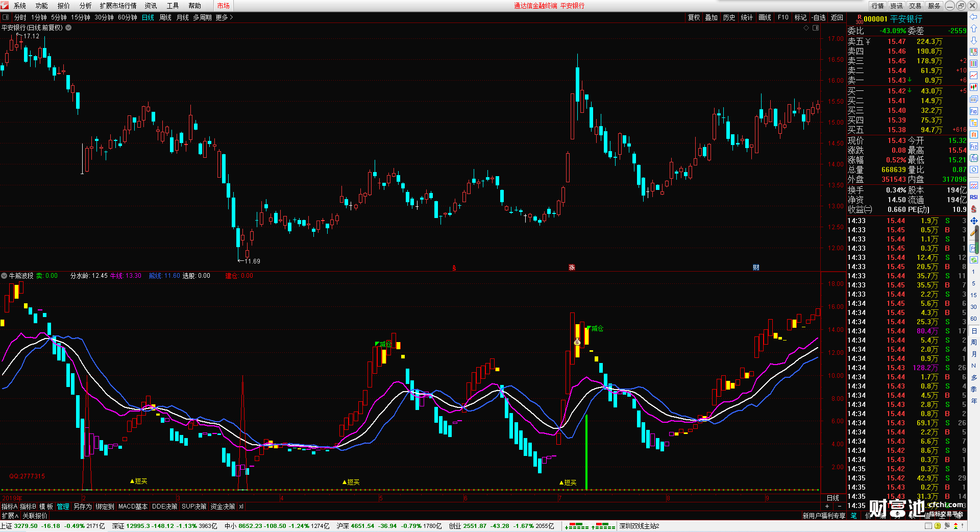Toggle chart restore square icon at top-right
Image resolution: width=980 pixels, height=532 pixels.
point(816,28)
